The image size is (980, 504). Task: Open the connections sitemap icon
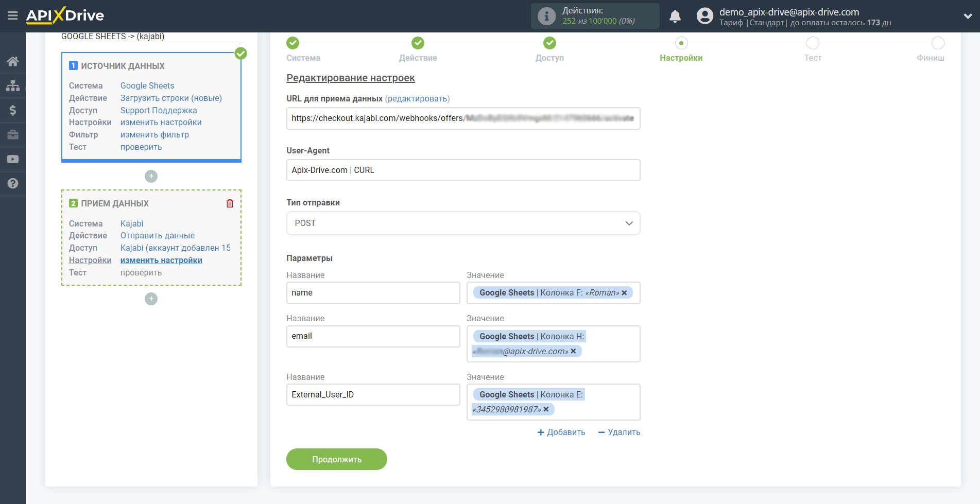click(x=13, y=85)
